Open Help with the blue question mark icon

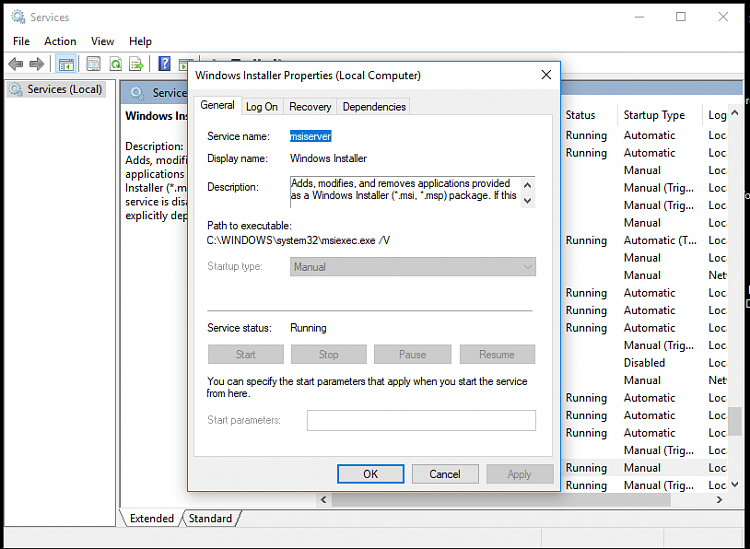[164, 64]
